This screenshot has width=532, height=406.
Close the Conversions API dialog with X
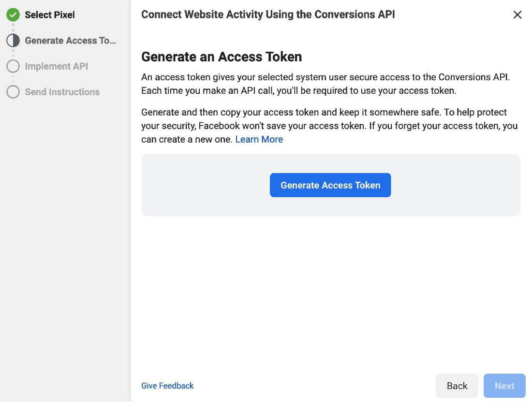pos(517,15)
